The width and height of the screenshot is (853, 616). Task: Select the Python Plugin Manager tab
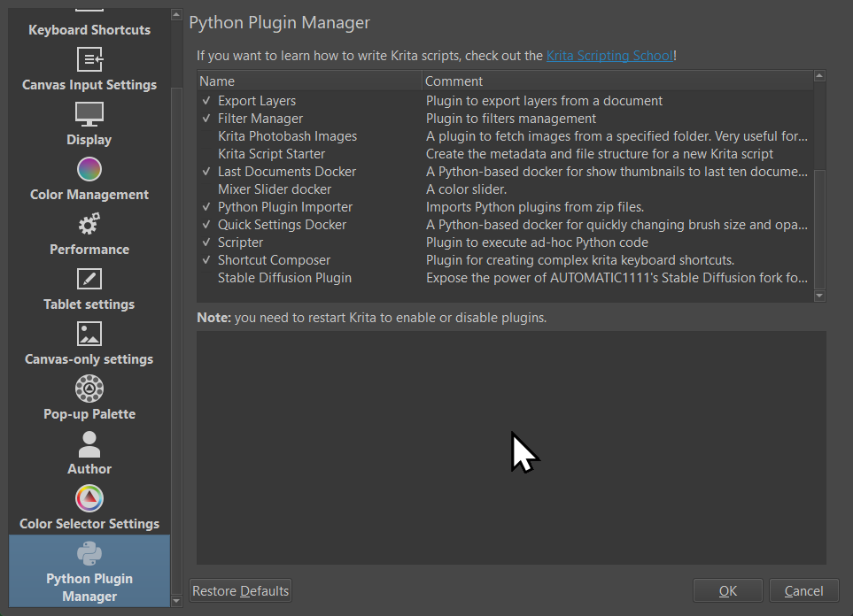coord(89,571)
